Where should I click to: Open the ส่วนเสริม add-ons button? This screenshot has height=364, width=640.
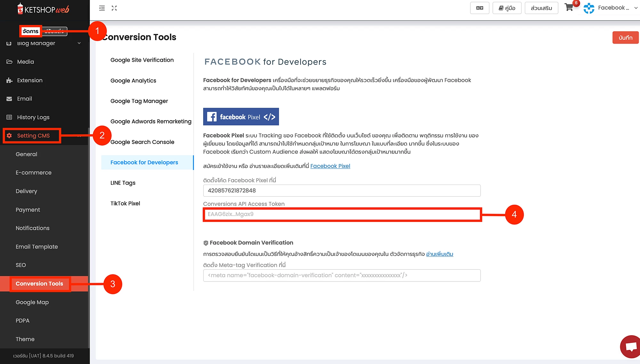[x=541, y=8]
